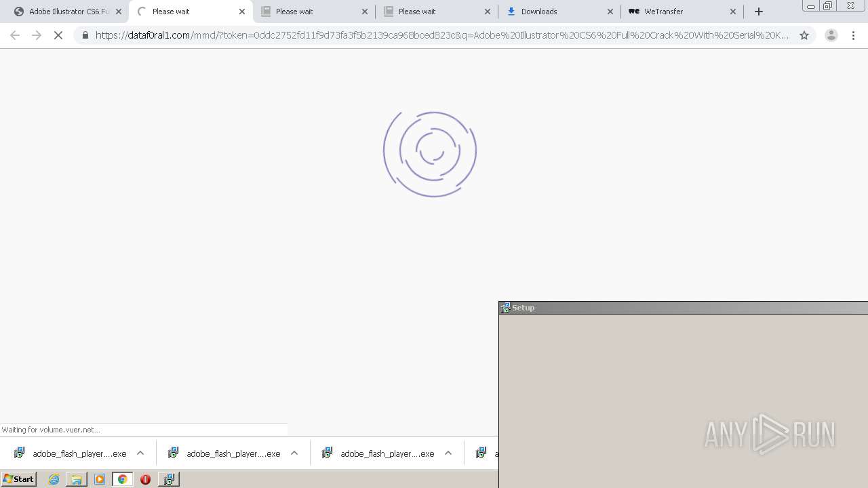Screen dimensions: 868x488
Task: Open second adobe_flash_player download item
Action: click(x=224, y=453)
